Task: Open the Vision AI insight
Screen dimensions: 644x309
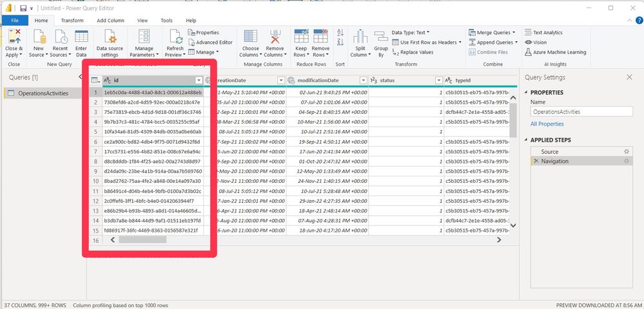Action: click(536, 42)
